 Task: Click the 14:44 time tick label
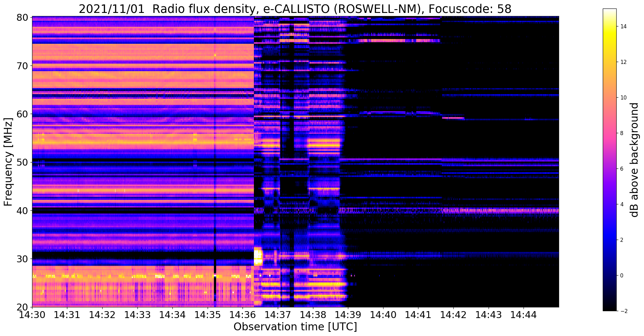pos(524,315)
